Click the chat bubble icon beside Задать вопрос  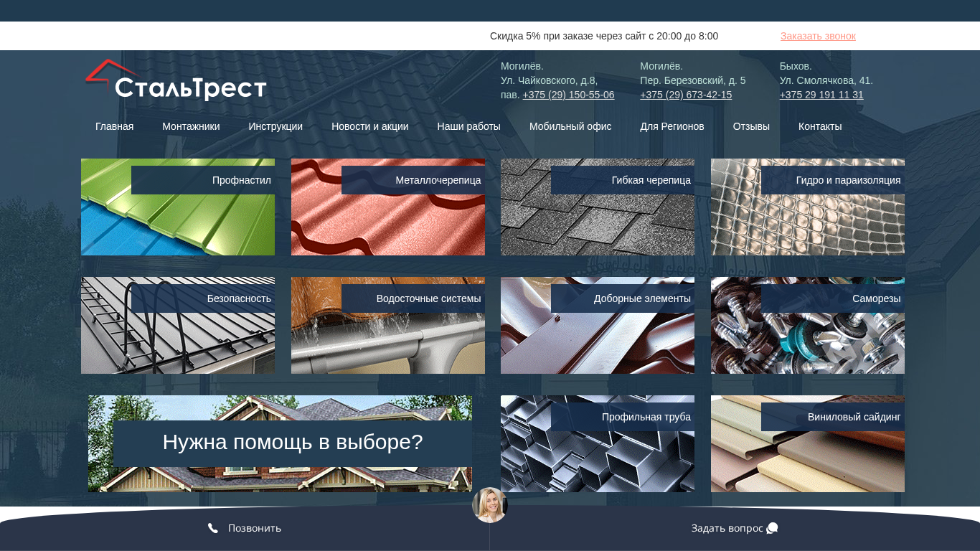[x=772, y=528]
